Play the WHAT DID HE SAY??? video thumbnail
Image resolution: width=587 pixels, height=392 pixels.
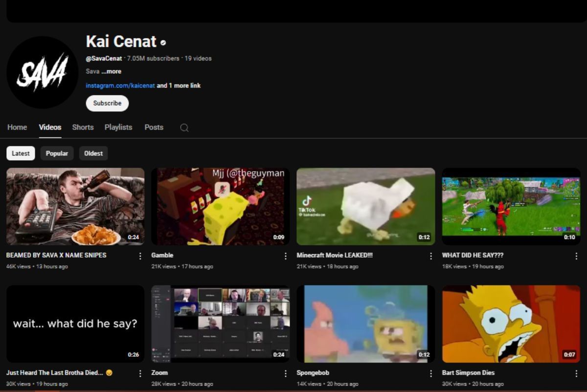coord(511,206)
